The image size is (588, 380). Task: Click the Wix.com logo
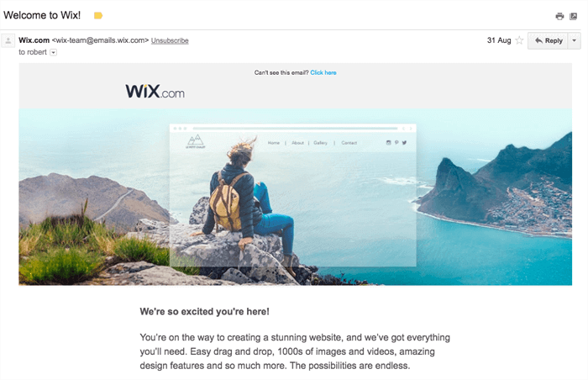pos(155,92)
